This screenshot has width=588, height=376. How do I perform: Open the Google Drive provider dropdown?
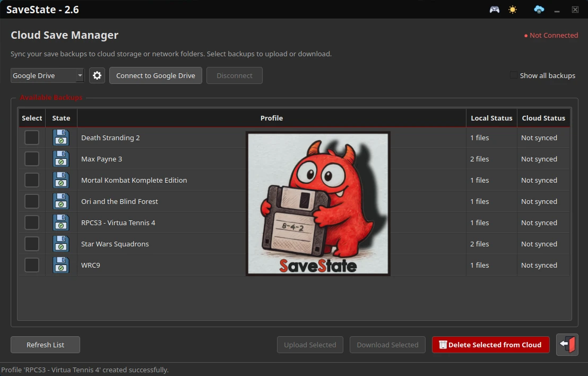point(47,75)
